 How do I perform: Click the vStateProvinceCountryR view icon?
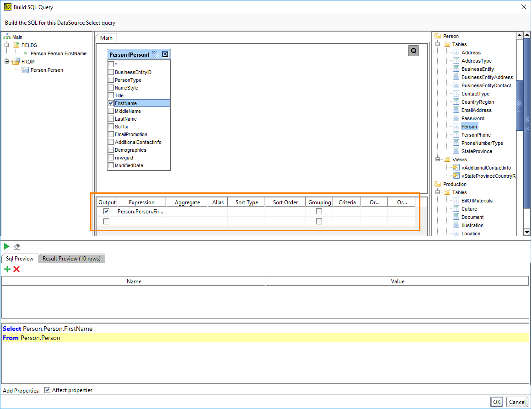tap(456, 175)
